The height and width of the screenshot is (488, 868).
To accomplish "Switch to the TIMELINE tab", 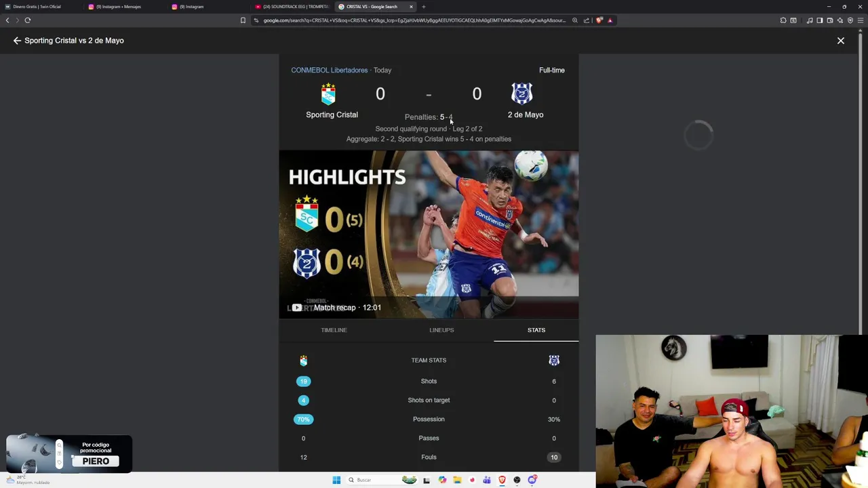I will [334, 330].
